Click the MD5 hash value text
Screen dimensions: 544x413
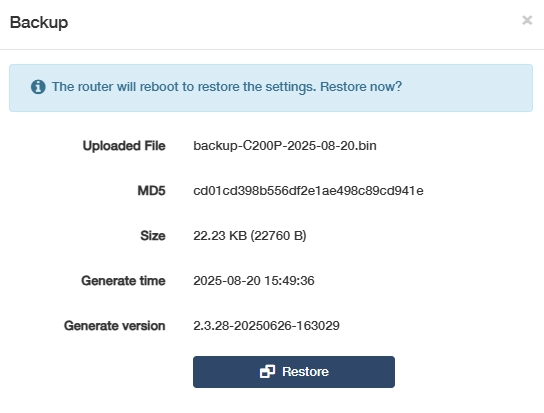click(308, 191)
